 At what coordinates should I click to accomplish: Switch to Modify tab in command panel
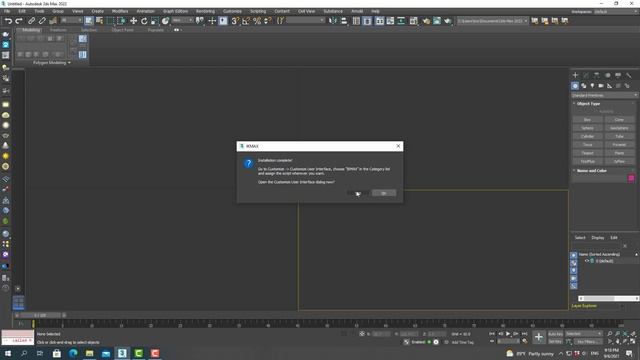click(x=586, y=75)
